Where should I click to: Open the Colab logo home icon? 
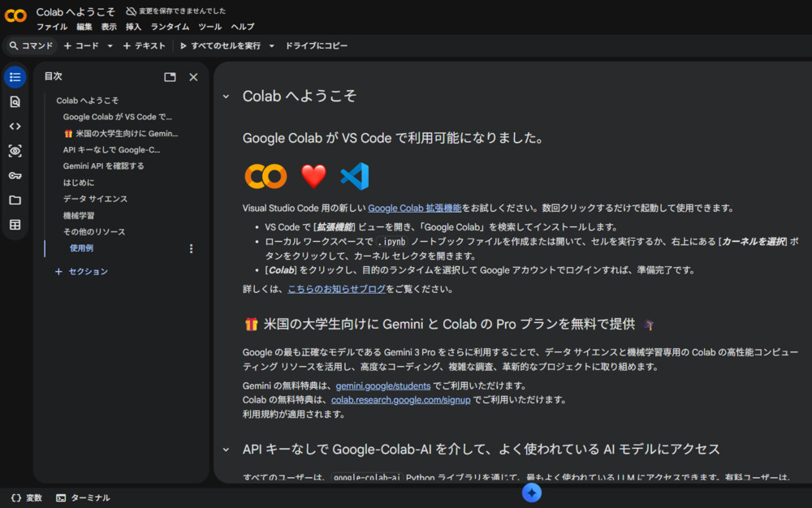click(x=15, y=15)
